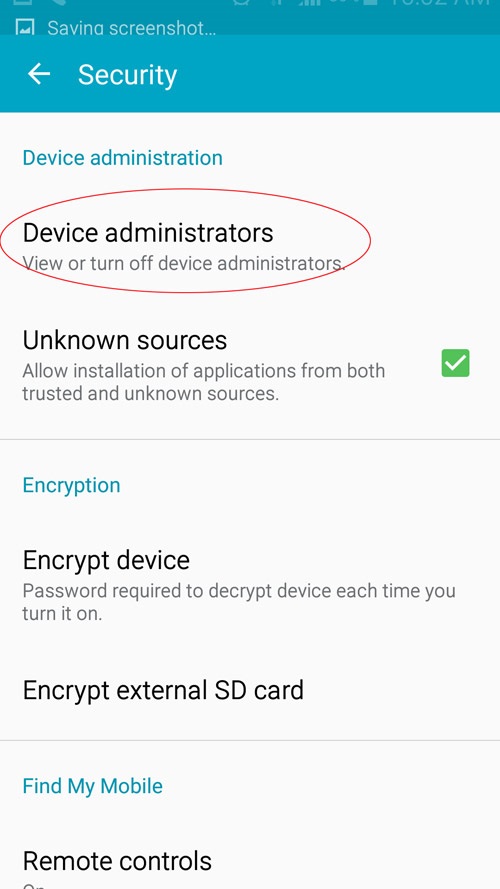The height and width of the screenshot is (889, 500).
Task: Tap the Security page title
Action: 128,75
